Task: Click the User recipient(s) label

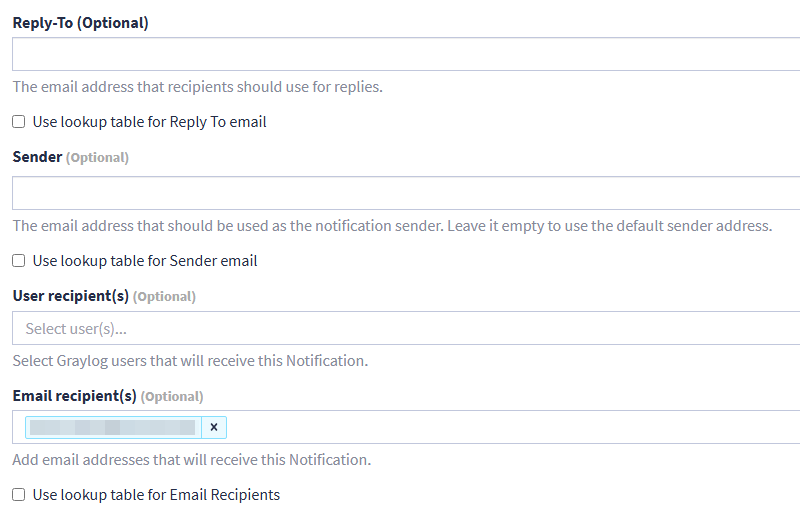Action: tap(103, 296)
